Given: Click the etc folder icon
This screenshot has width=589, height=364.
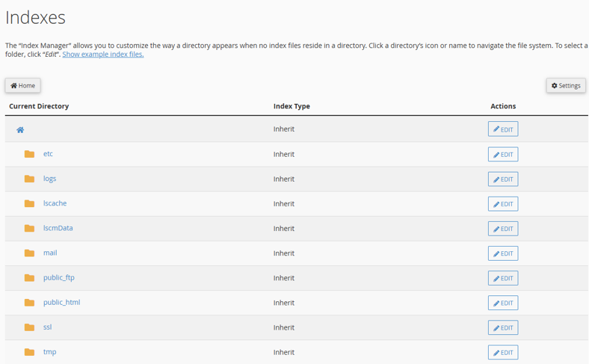Looking at the screenshot, I should pyautogui.click(x=29, y=154).
